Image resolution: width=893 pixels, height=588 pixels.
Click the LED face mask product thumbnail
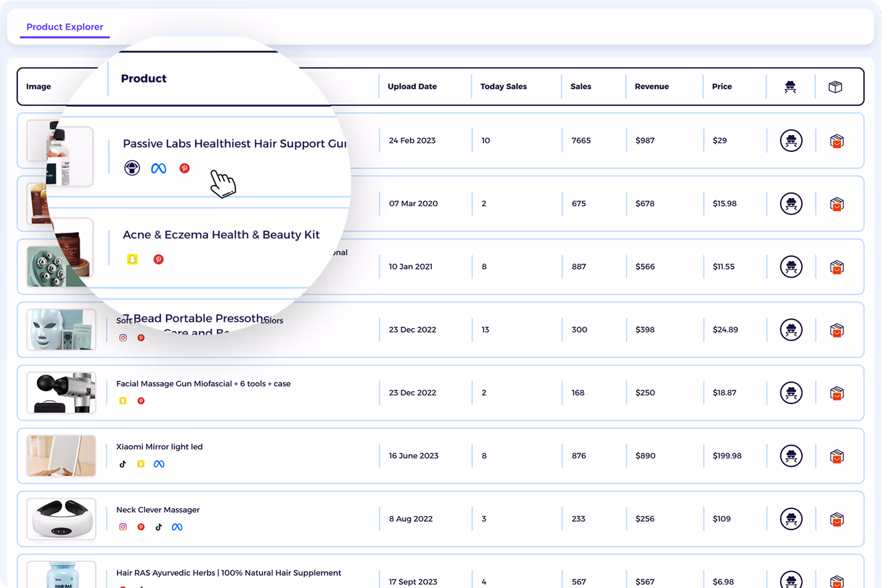[x=61, y=330]
